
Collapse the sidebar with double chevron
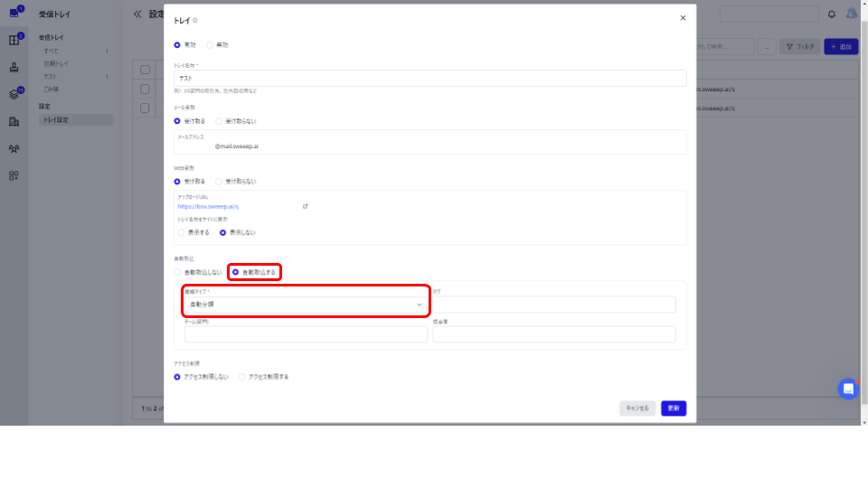(137, 14)
